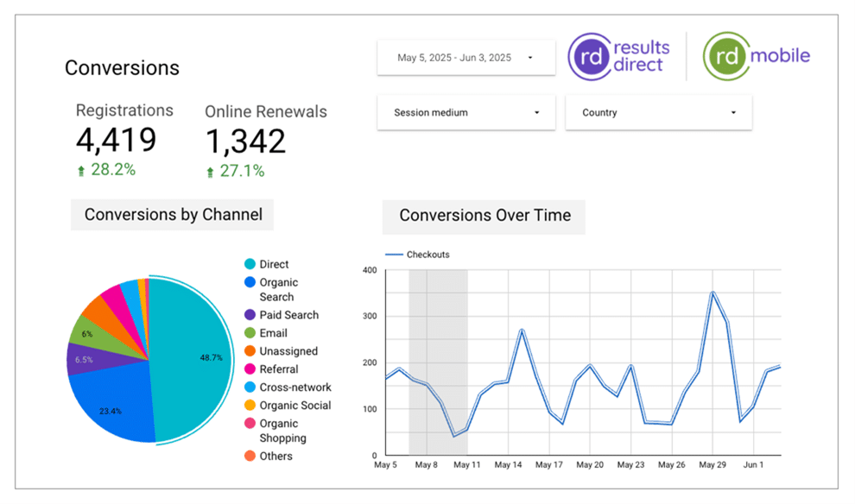855x504 pixels.
Task: Select the Conversions by Channel header
Action: tap(171, 214)
